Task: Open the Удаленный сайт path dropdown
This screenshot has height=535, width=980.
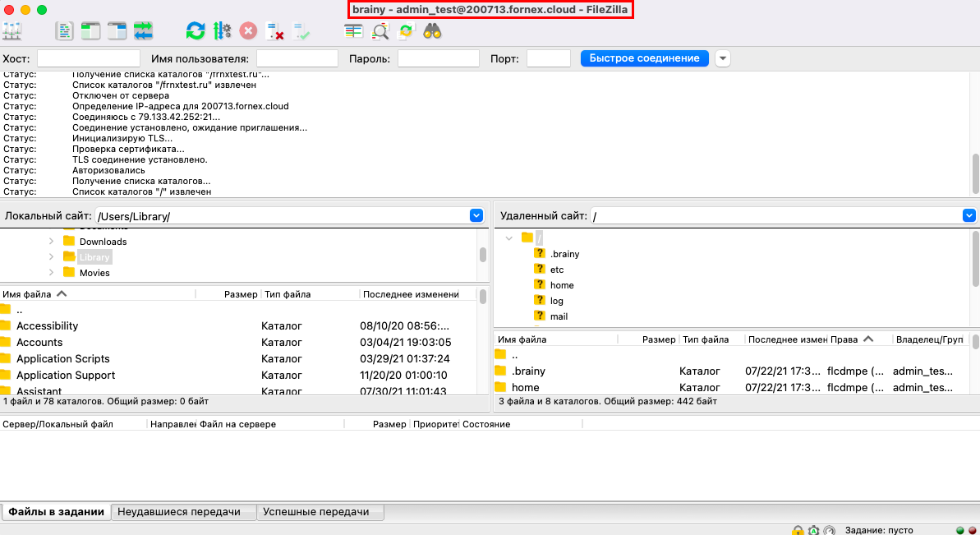Action: point(968,215)
